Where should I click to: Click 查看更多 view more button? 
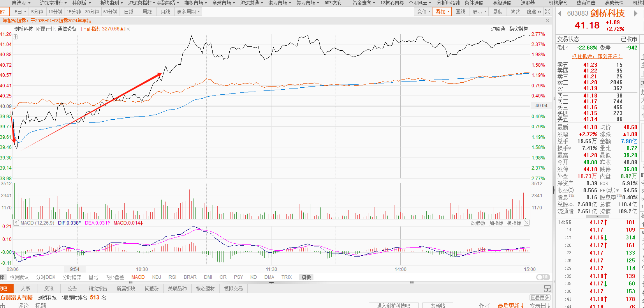tap(540, 297)
